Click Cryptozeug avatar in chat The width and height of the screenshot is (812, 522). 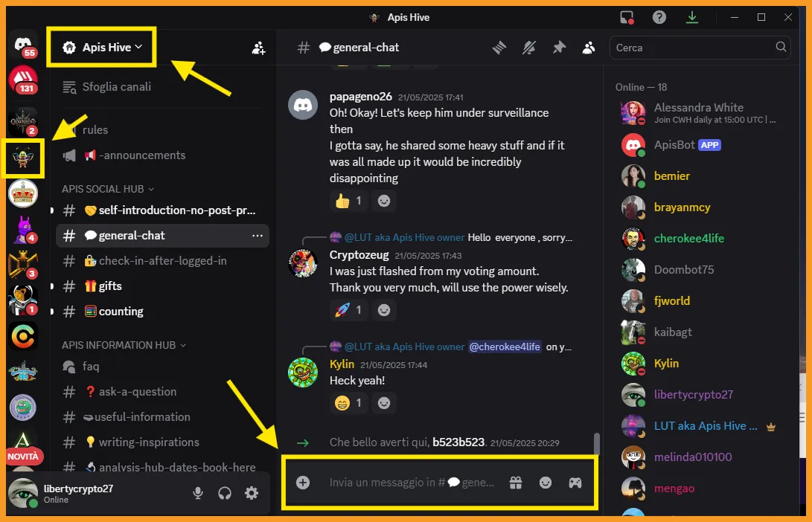303,262
